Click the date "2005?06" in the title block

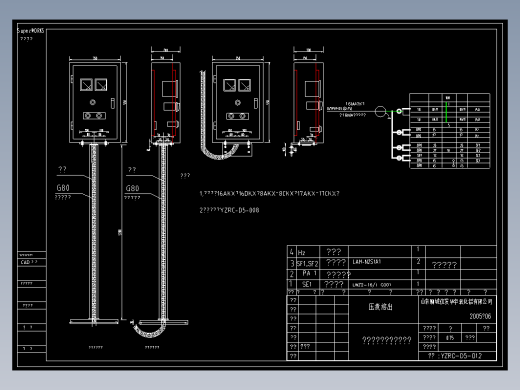[480, 316]
